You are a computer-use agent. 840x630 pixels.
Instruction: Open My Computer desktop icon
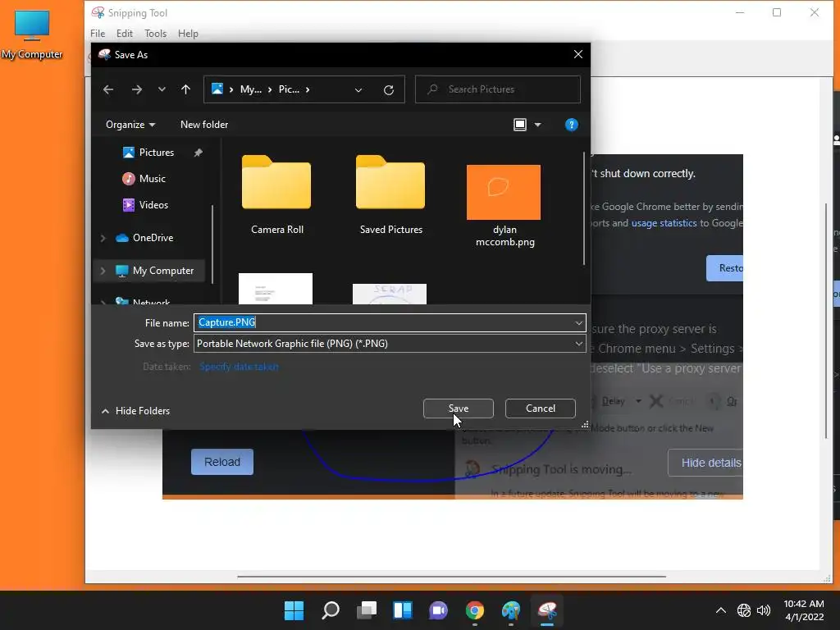[x=32, y=34]
